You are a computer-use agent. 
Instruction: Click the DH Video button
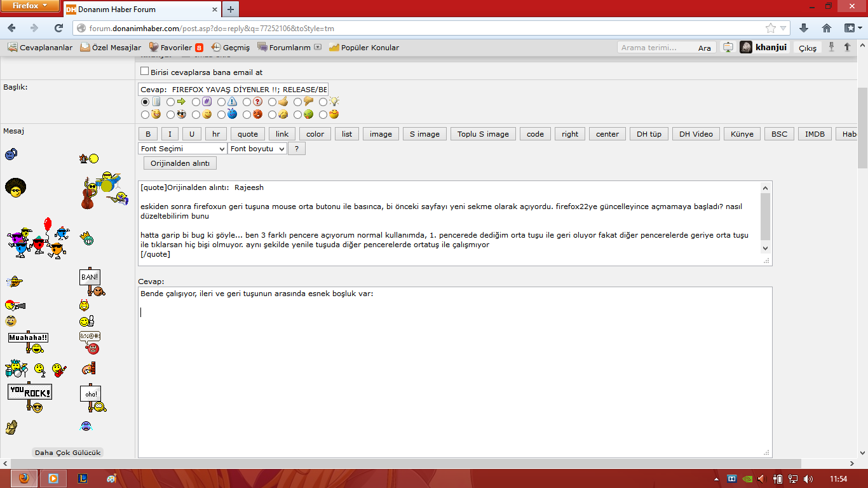tap(696, 134)
